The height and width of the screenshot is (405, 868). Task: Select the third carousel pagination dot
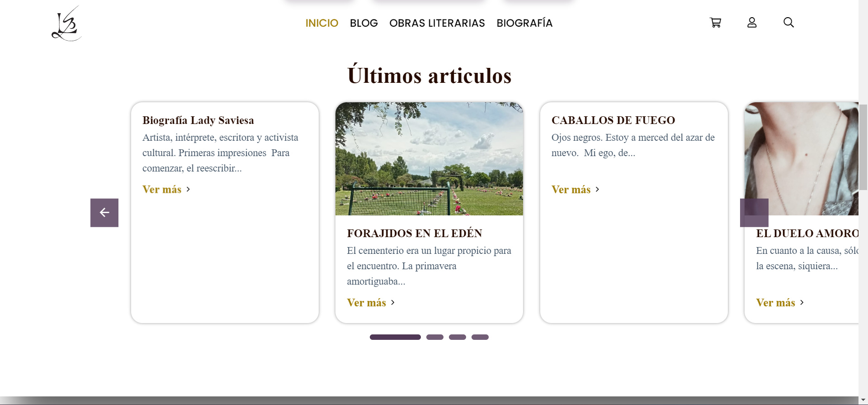point(457,337)
